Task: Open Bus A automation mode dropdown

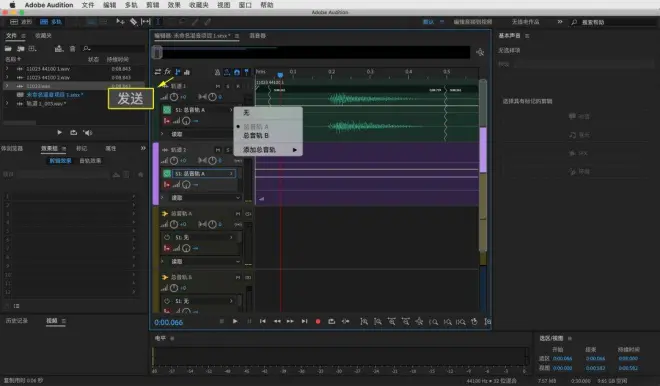Action: 205,261
